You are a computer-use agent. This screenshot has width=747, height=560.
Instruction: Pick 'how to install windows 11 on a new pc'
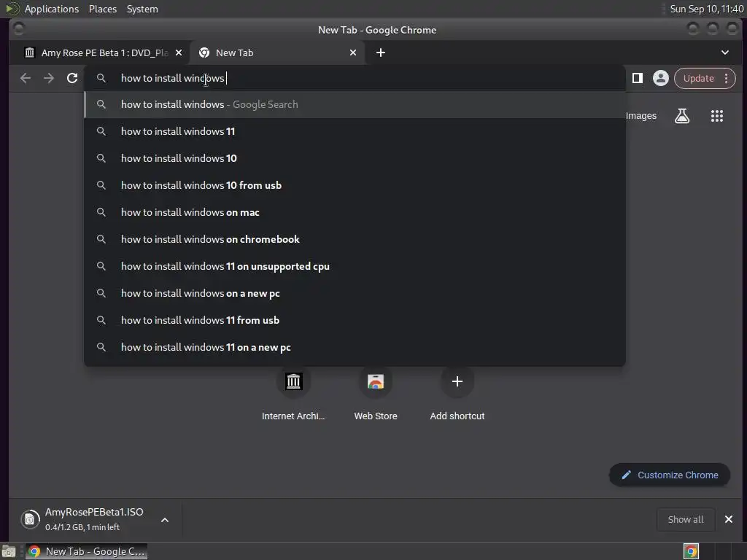tap(355, 347)
